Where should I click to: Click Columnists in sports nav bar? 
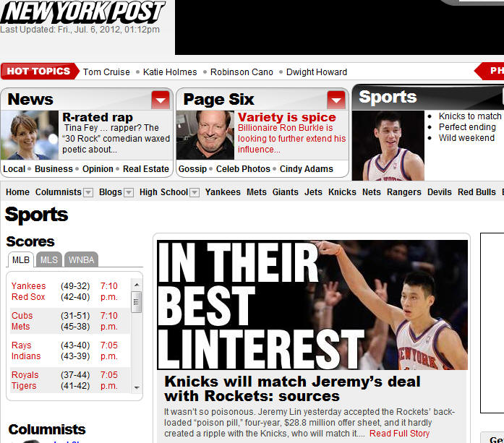pos(59,192)
